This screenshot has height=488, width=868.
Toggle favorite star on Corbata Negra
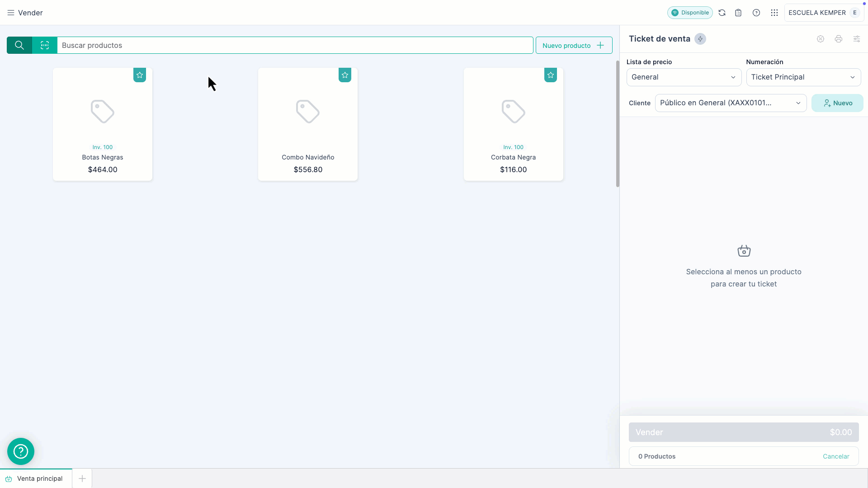click(x=551, y=75)
